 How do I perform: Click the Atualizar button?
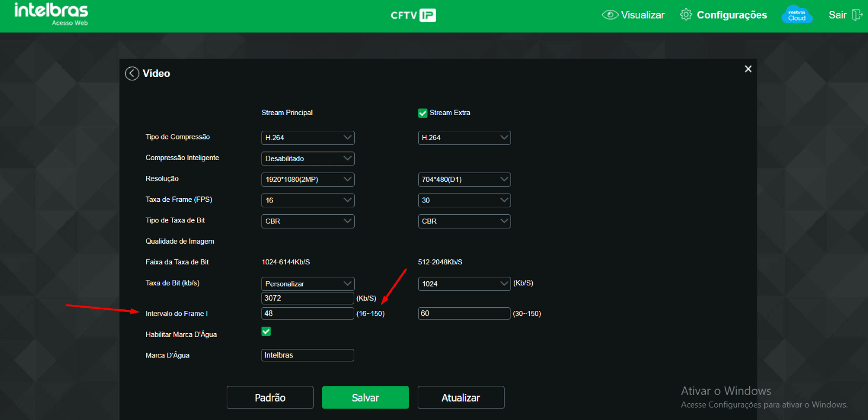461,397
